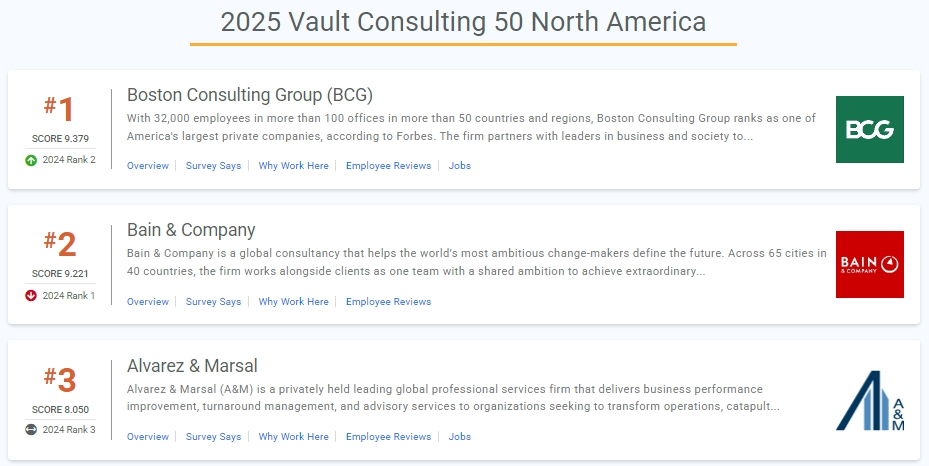This screenshot has width=929, height=466.
Task: Click the #2 rank number for Bain
Action: (x=60, y=243)
